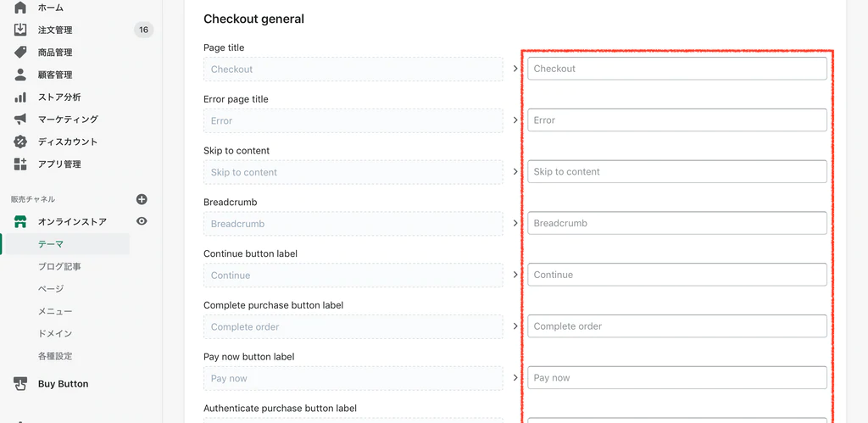Open ブログ記事 under Online Store

(59, 266)
